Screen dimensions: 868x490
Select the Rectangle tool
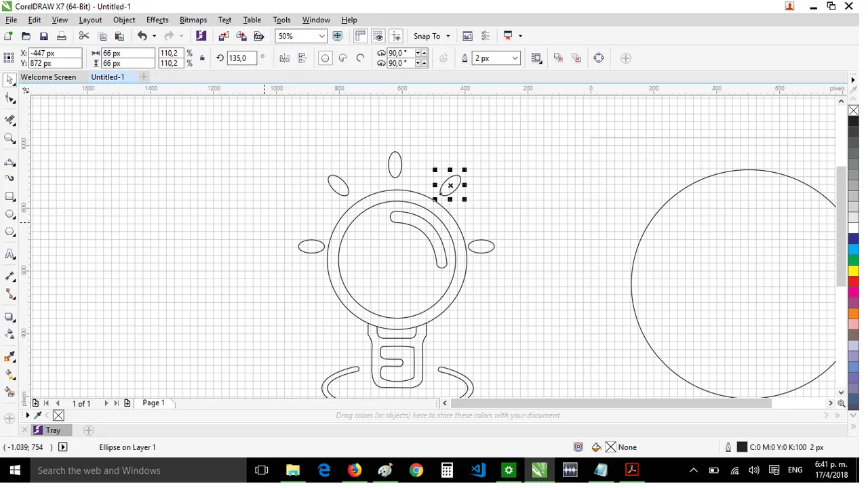click(x=9, y=197)
